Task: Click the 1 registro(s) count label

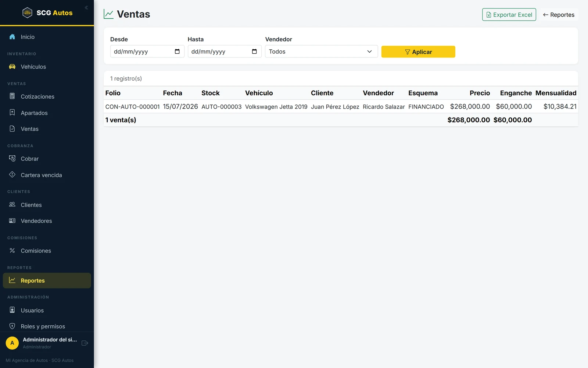Action: [x=126, y=78]
